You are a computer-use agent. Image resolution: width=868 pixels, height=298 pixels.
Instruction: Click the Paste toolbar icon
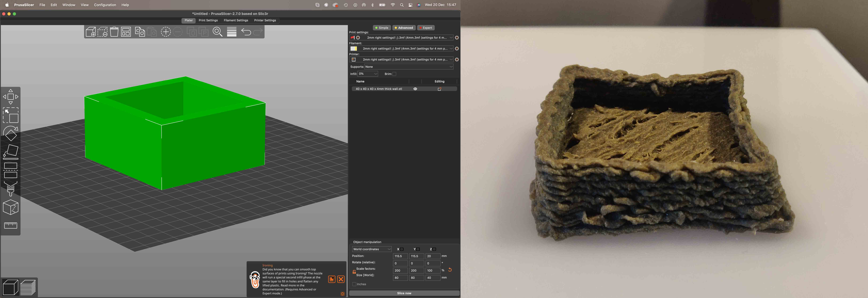152,32
